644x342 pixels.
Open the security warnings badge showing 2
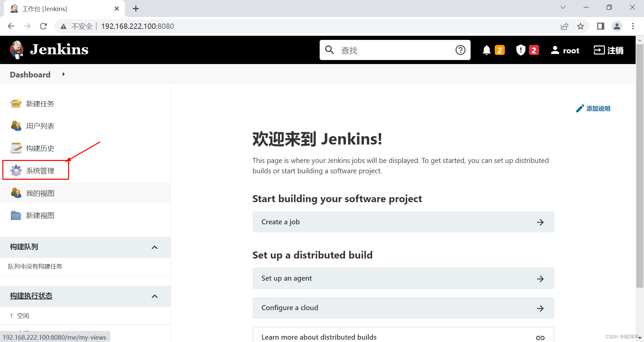(527, 50)
